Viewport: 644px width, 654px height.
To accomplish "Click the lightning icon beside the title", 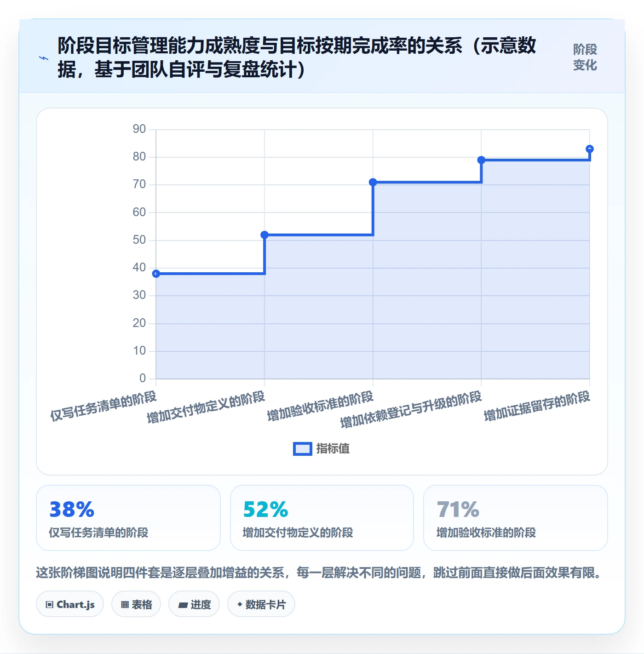I will [44, 58].
